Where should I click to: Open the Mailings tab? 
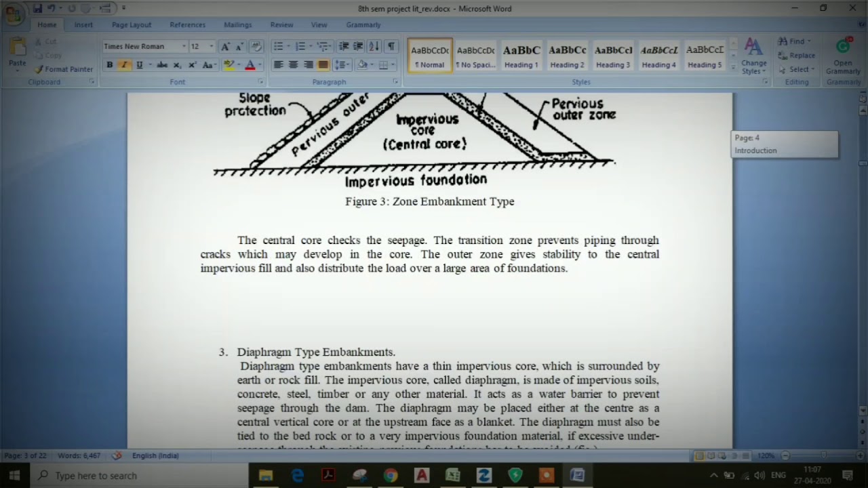tap(238, 25)
